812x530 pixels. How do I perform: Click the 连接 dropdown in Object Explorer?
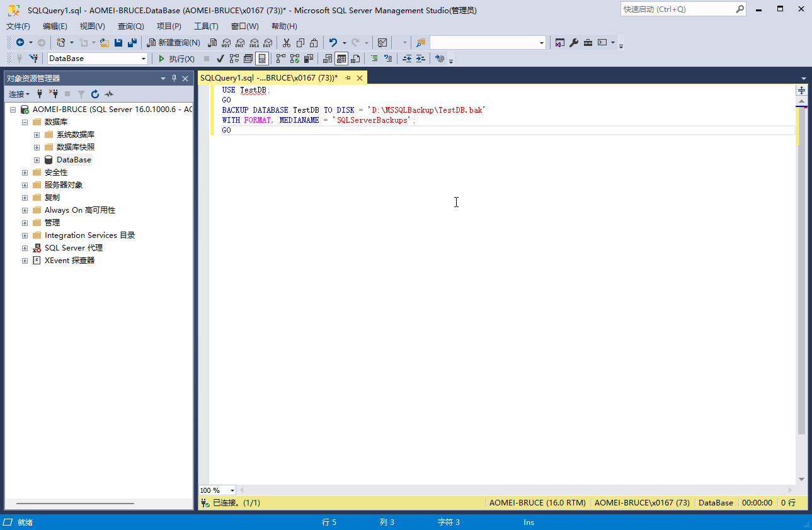point(19,94)
